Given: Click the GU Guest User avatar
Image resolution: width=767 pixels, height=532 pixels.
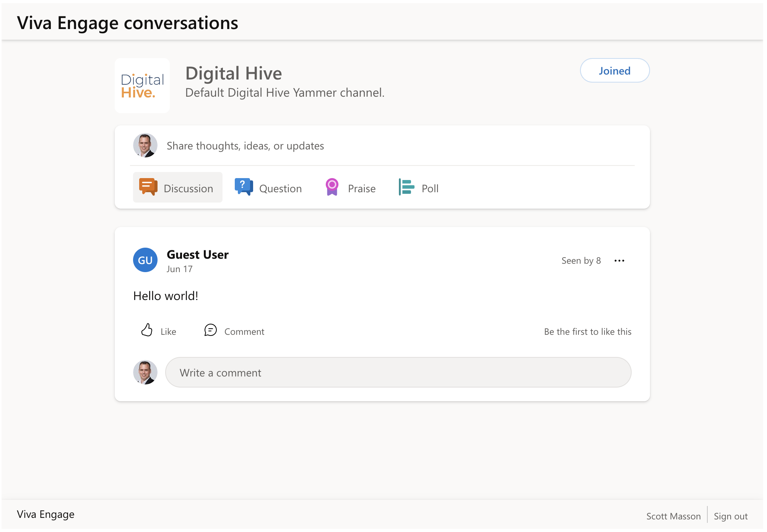Looking at the screenshot, I should 145,260.
